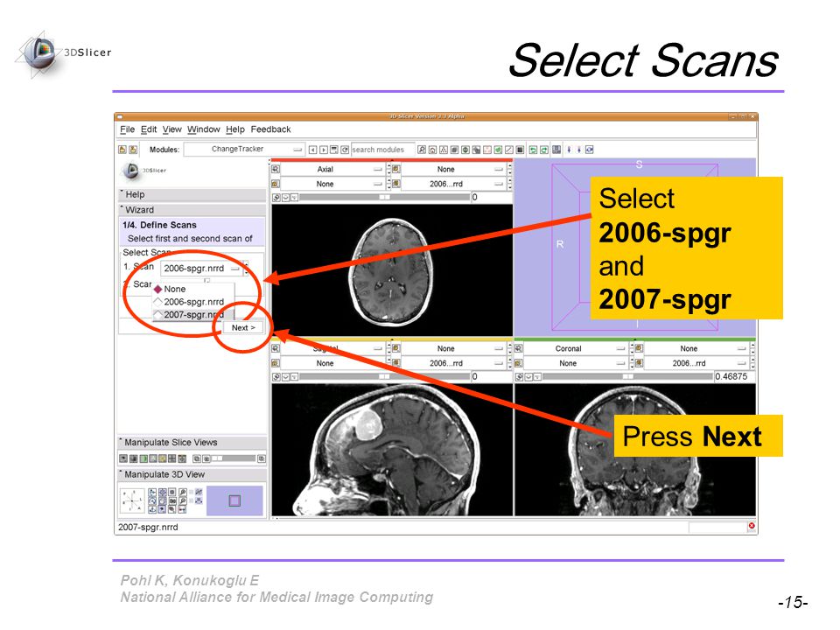Image resolution: width=840 pixels, height=630 pixels.
Task: Click the background layer icon in the Coronal viewer
Action: [639, 362]
